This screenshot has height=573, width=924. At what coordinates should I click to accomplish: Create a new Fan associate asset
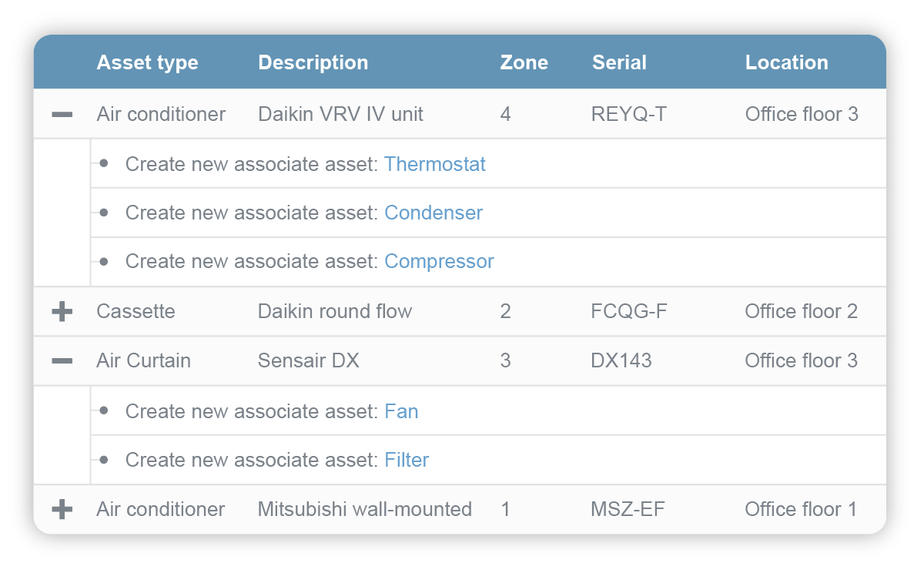[x=401, y=411]
